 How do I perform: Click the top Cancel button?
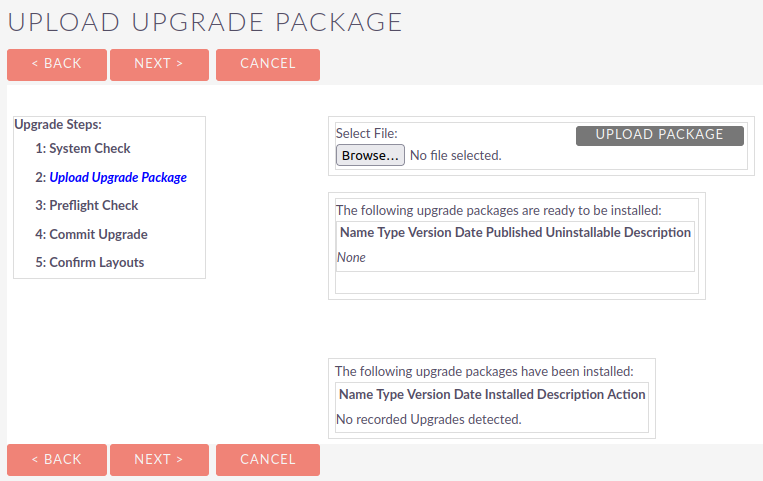pos(268,64)
